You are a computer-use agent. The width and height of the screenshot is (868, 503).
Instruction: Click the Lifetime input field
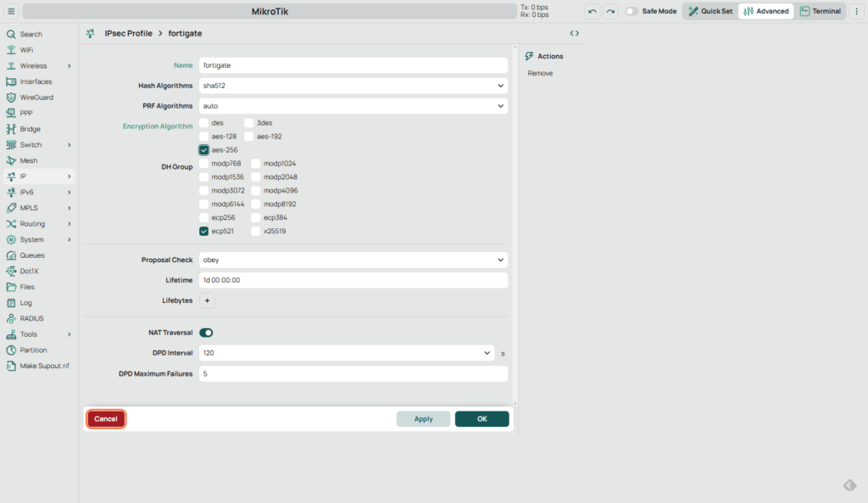click(x=353, y=280)
